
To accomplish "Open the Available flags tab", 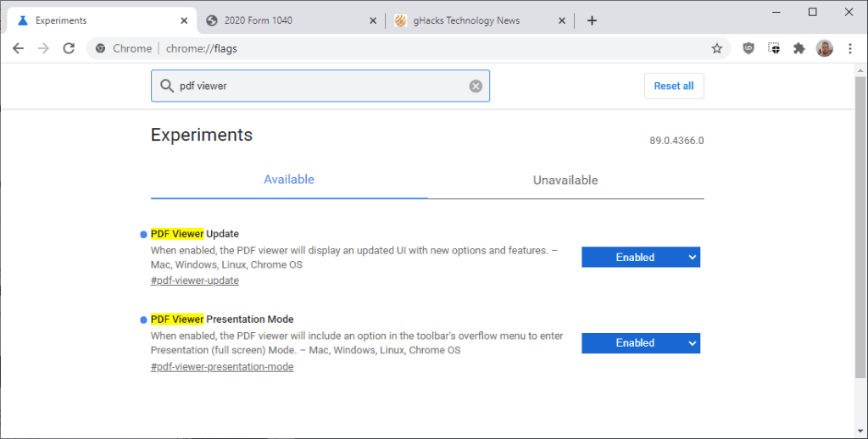I will tap(289, 180).
